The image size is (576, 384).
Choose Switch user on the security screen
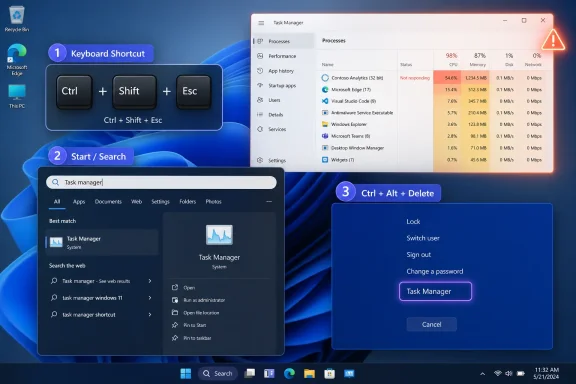[423, 238]
